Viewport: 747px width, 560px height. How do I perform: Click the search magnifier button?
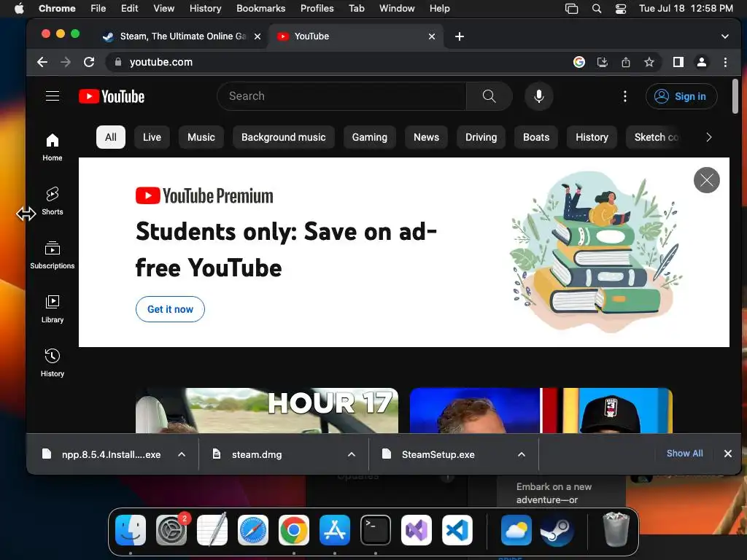[x=489, y=96]
